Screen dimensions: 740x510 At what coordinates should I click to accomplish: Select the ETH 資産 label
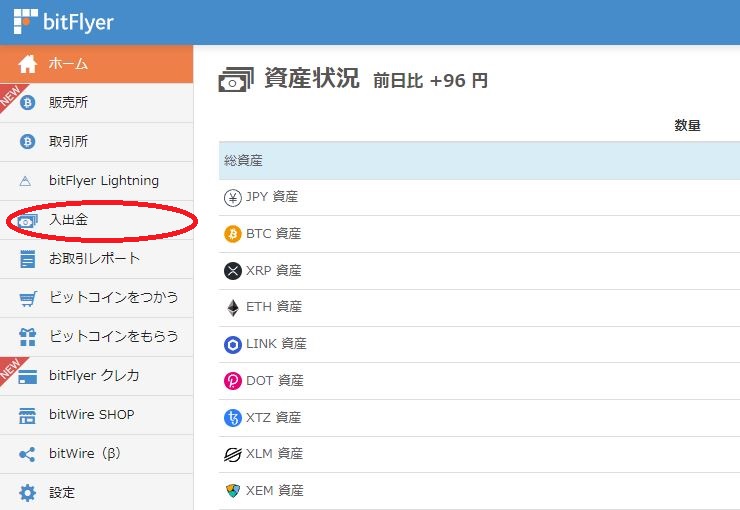point(274,307)
